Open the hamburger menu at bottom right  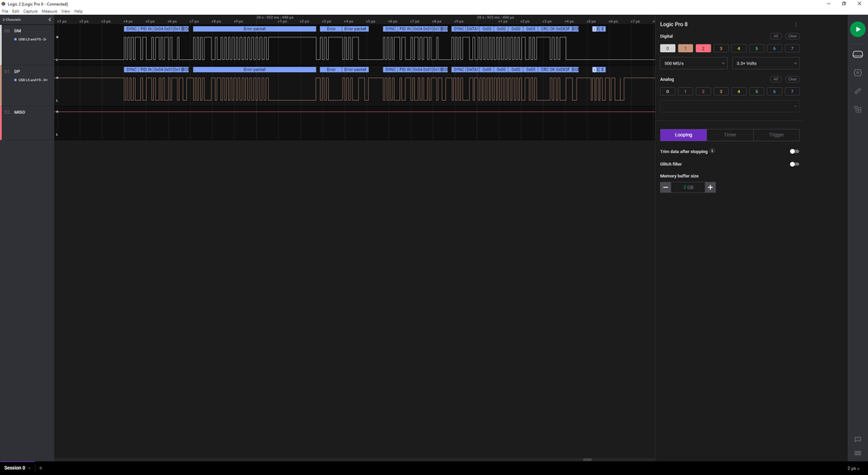(x=858, y=453)
